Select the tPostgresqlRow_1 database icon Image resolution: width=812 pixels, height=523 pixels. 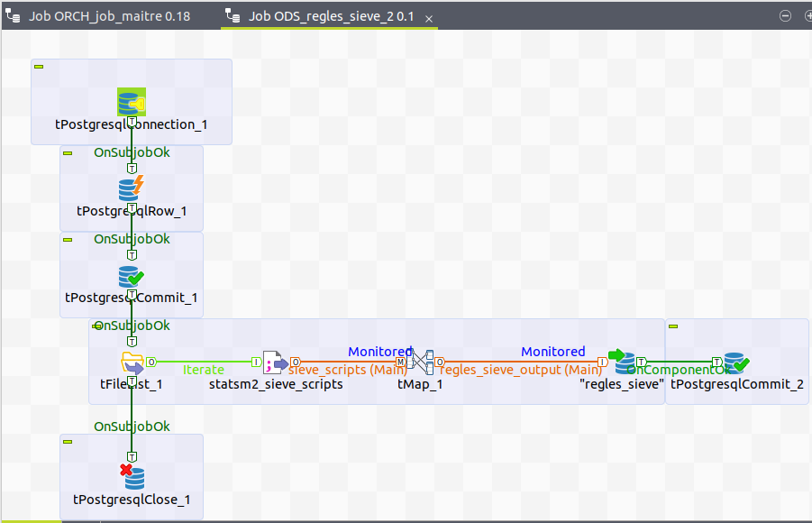(132, 188)
